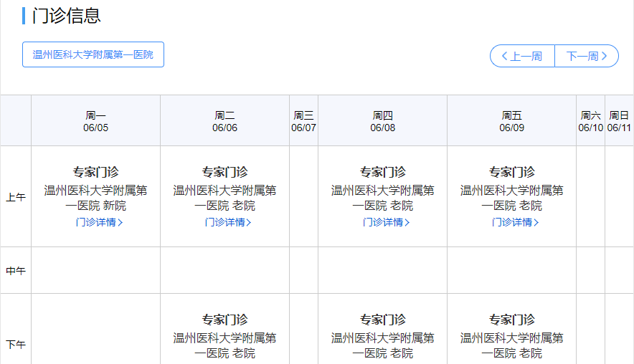Select the 上午 morning row label

(16, 197)
